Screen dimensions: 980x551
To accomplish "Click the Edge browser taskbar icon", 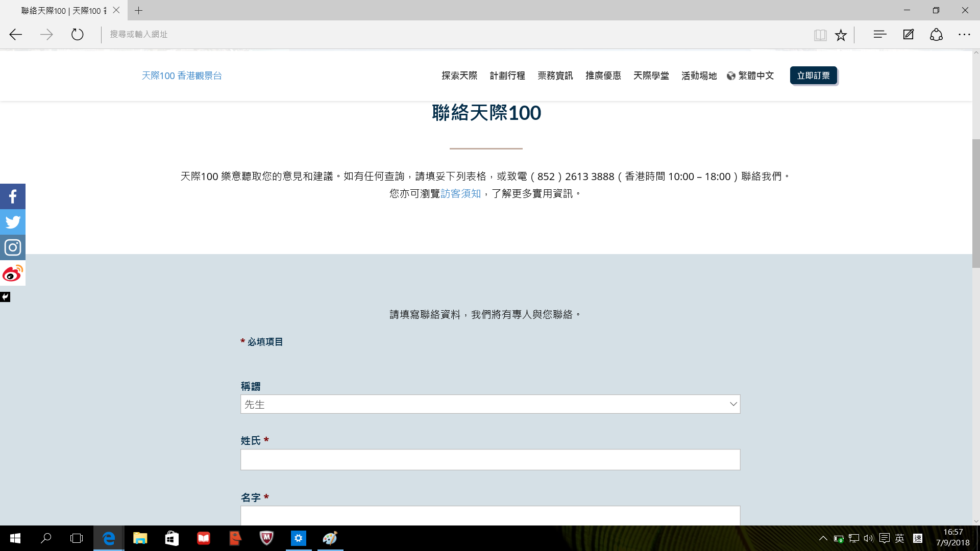I will [x=109, y=538].
